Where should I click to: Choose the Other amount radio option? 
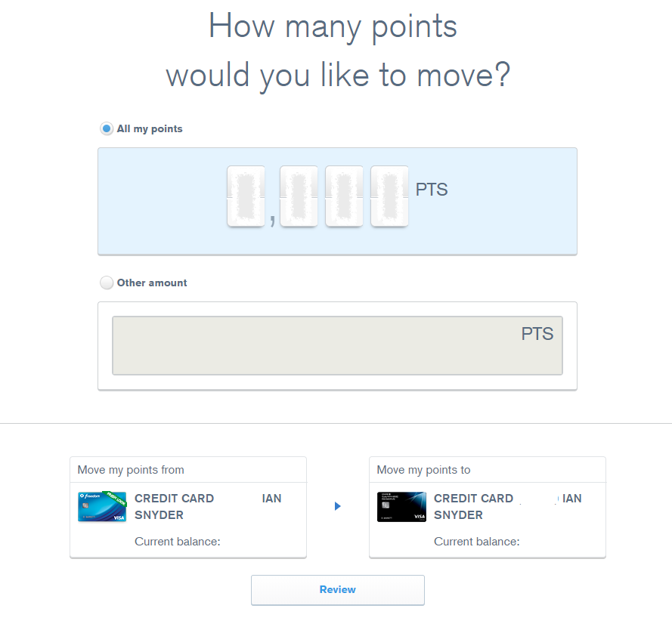(107, 283)
